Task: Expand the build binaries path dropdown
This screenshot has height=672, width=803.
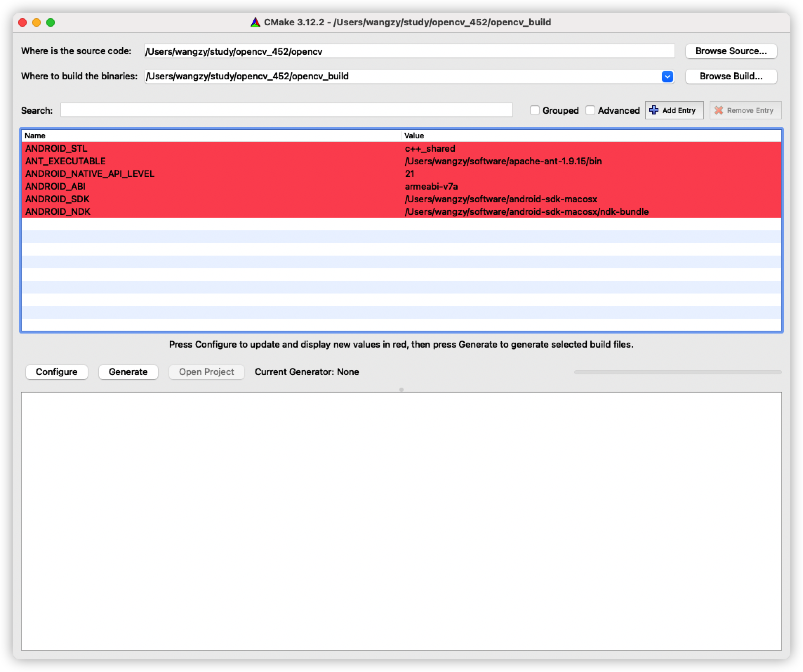Action: coord(667,77)
